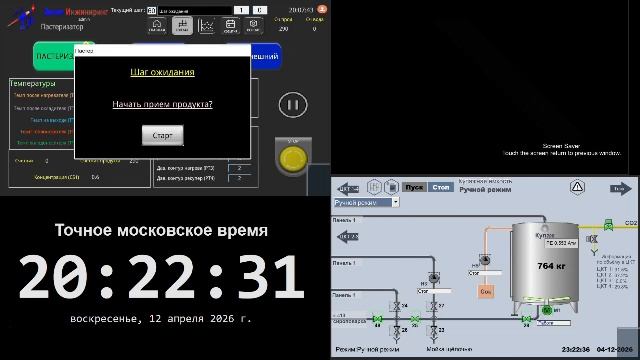Open the calendar events icon in pasteurizer toolbar
The height and width of the screenshot is (360, 640).
(230, 26)
